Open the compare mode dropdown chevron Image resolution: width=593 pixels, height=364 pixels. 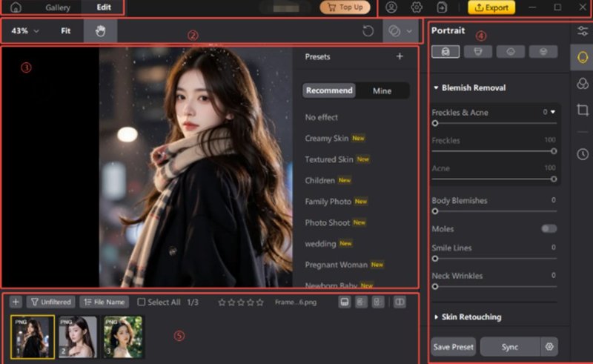[410, 31]
